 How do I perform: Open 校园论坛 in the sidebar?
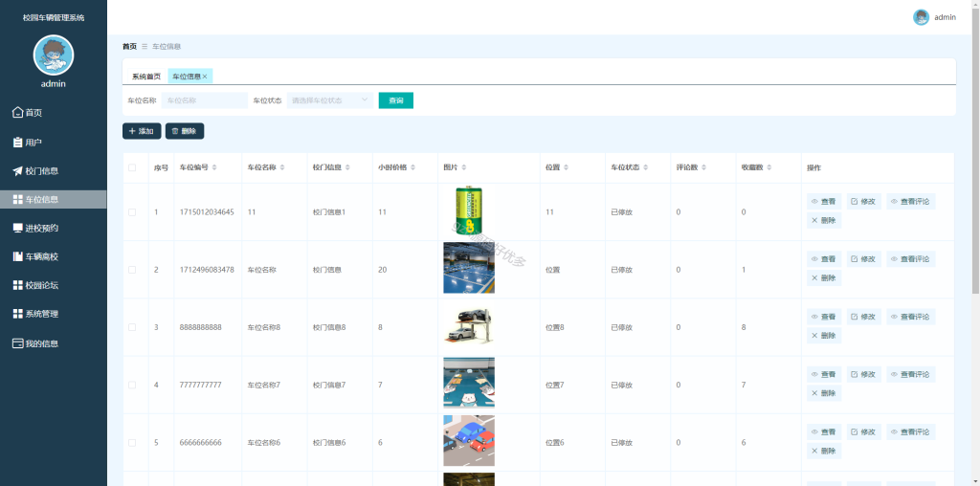(54, 285)
